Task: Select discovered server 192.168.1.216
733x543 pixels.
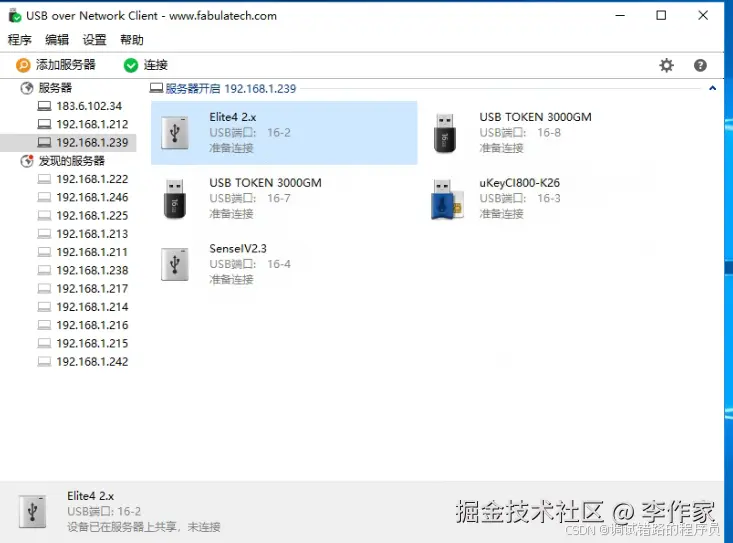Action: [x=92, y=325]
